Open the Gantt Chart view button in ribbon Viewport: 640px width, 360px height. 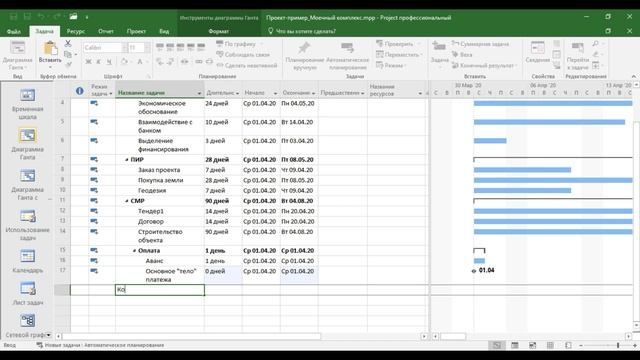(x=18, y=55)
